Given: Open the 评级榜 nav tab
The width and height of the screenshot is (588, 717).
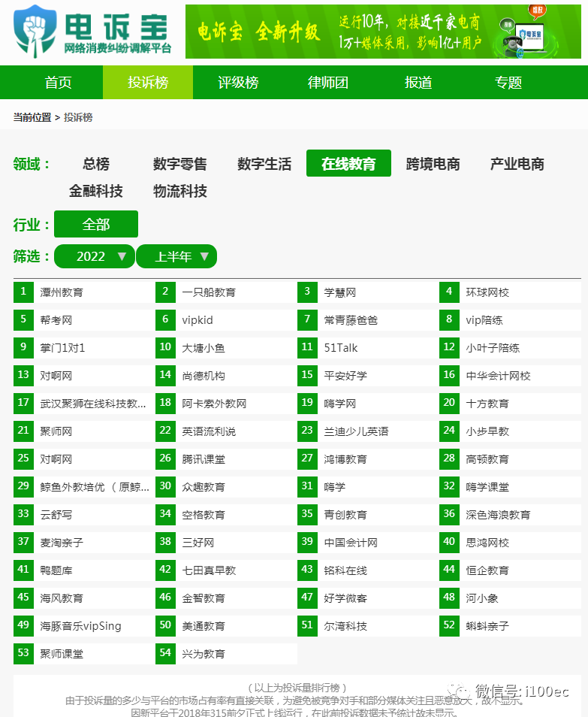Looking at the screenshot, I should [238, 83].
